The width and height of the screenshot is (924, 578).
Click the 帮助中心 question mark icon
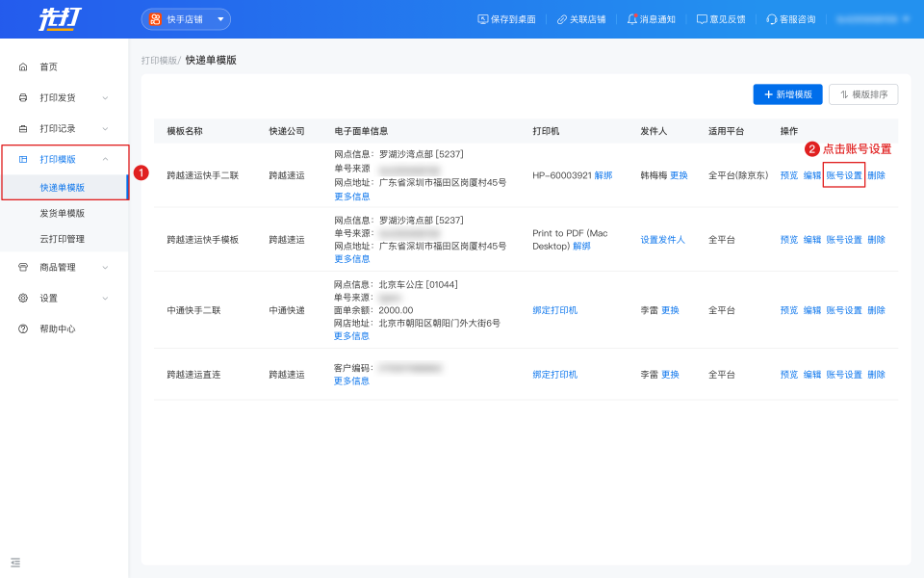coord(23,328)
